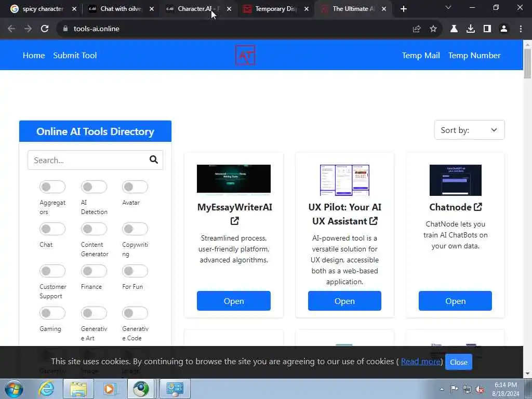Open File Explorer from the taskbar
The height and width of the screenshot is (399, 532).
click(78, 389)
